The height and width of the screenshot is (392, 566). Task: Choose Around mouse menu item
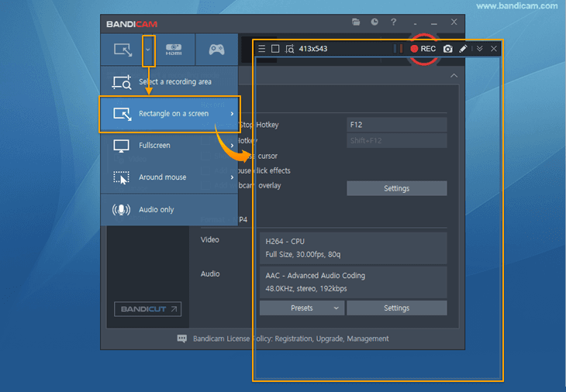(169, 177)
